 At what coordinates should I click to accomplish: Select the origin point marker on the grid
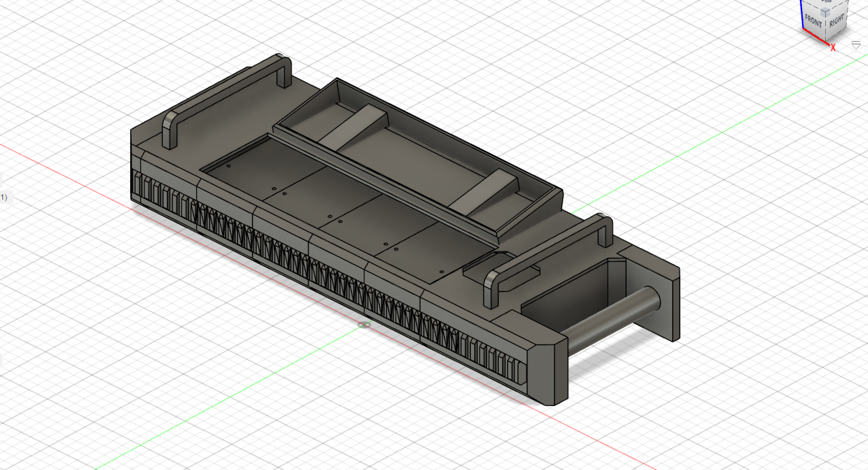tap(364, 325)
